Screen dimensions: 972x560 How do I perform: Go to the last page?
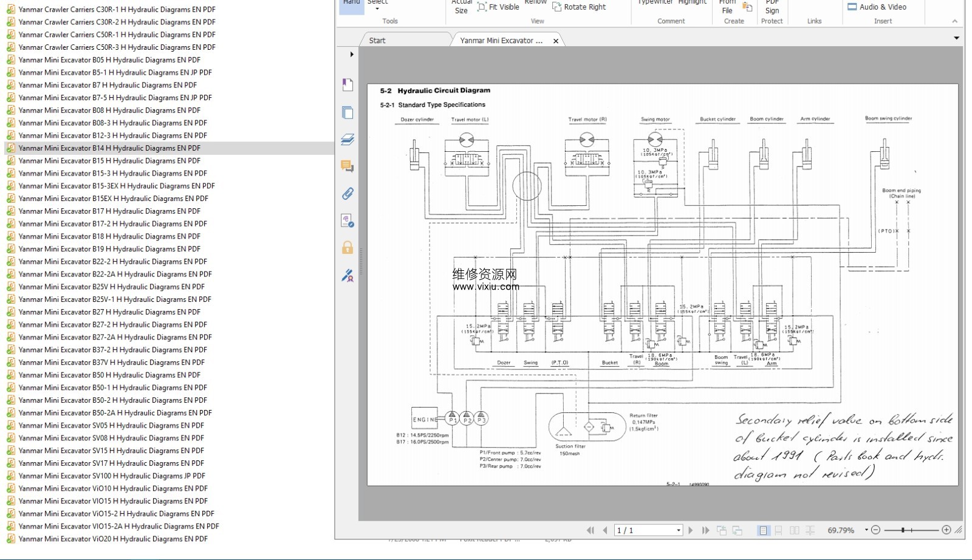click(x=705, y=530)
